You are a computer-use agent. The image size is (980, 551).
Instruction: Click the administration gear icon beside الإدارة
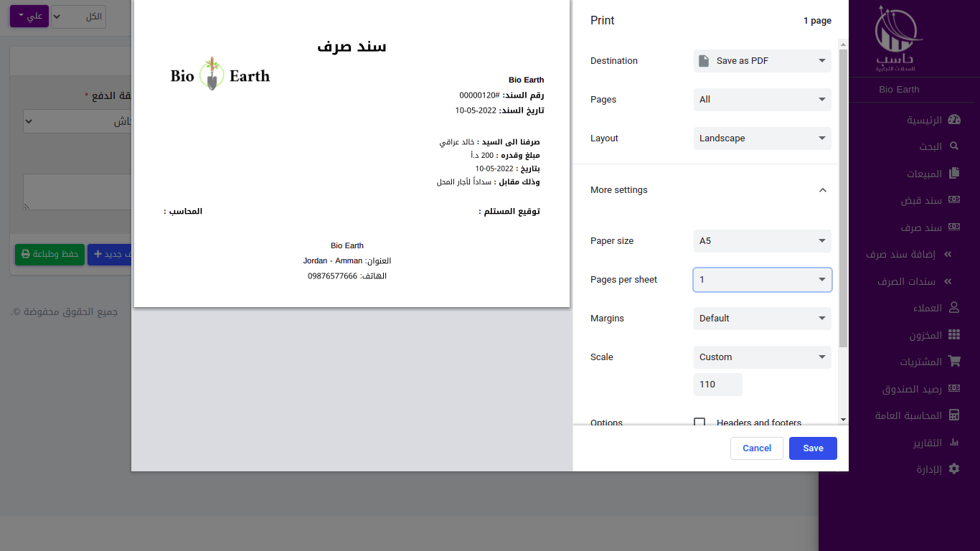point(953,469)
